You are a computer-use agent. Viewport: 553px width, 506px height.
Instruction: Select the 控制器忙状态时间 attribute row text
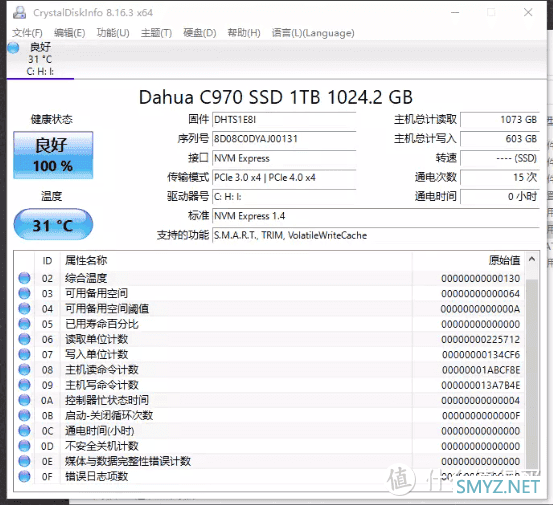pos(107,400)
